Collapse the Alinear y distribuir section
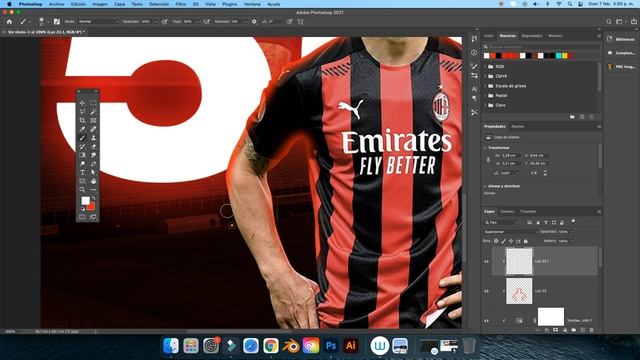640x360 pixels. click(x=485, y=186)
